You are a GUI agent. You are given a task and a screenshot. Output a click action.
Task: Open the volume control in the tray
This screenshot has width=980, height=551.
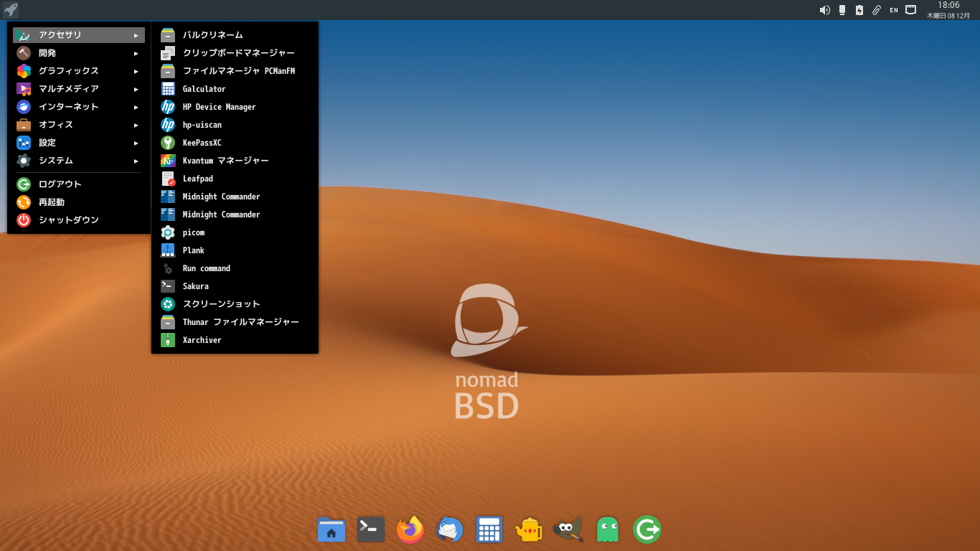click(x=825, y=10)
